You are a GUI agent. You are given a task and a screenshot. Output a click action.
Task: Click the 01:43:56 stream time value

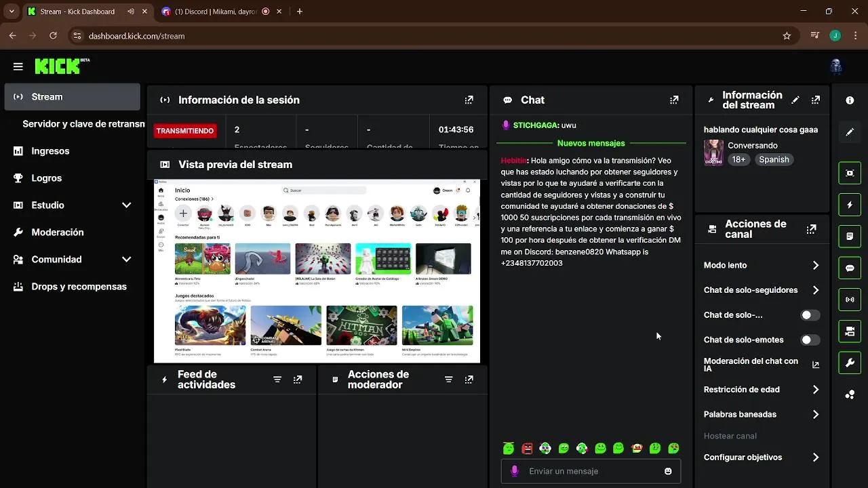click(x=456, y=129)
